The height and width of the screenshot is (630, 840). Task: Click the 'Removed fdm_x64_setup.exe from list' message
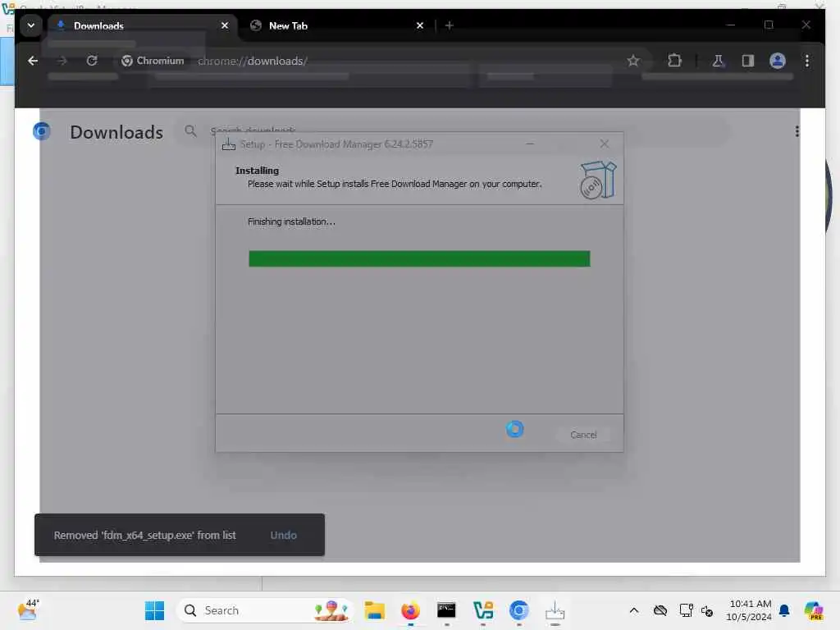[144, 535]
